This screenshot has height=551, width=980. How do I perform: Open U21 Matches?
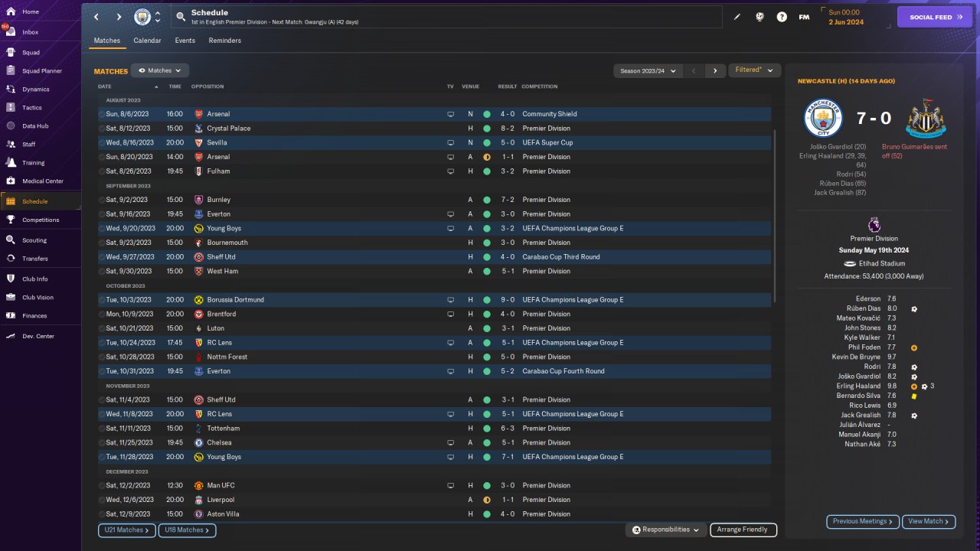(x=126, y=530)
